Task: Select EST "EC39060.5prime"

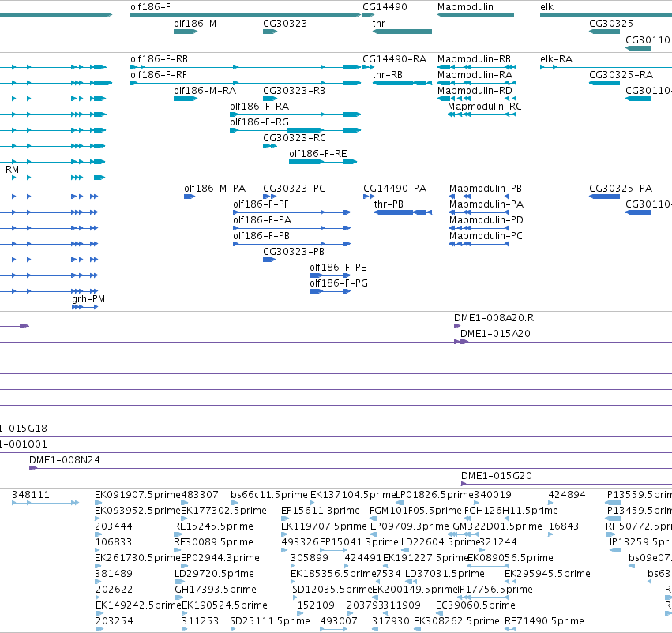Action: (x=475, y=605)
